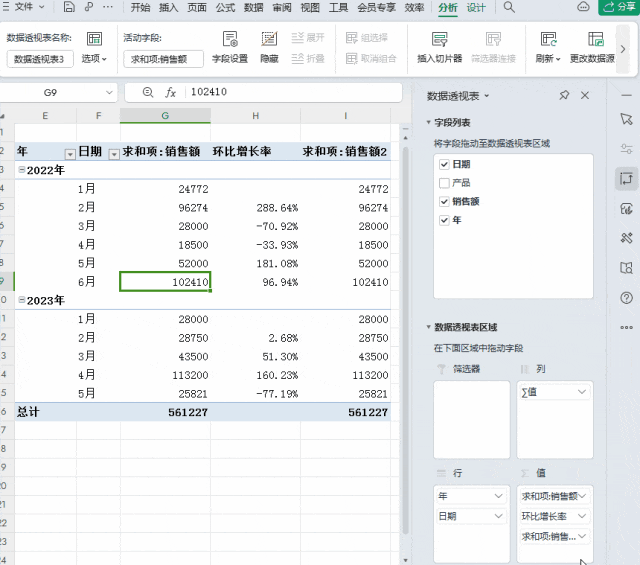Screen dimensions: 640x565
Task: Switch to the 开始 tab
Action: [140, 7]
